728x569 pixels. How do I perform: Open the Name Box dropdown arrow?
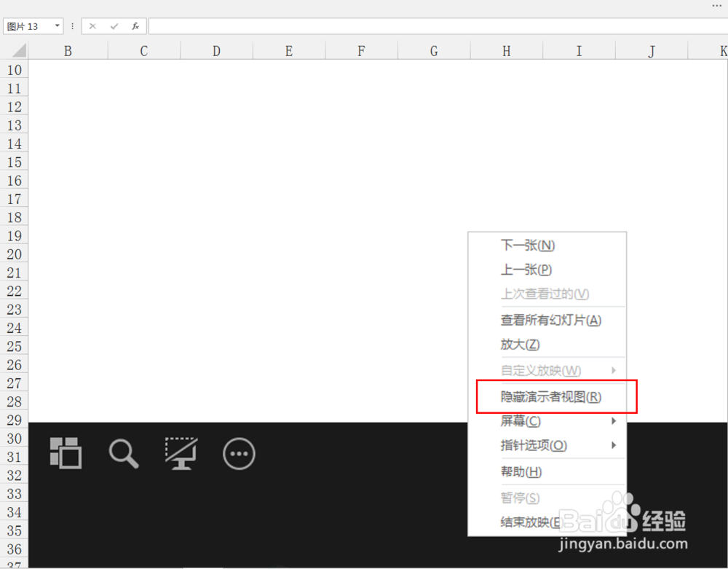(57, 25)
